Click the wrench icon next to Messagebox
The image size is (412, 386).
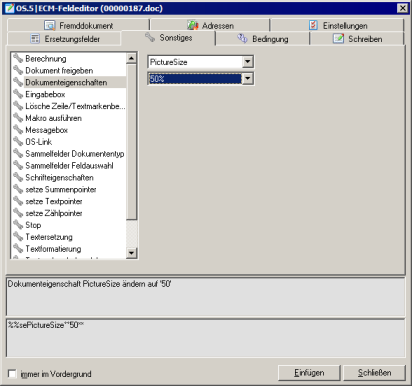[x=18, y=130]
